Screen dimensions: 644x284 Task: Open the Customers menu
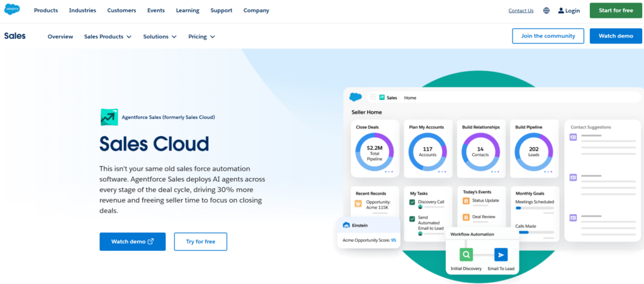click(122, 10)
